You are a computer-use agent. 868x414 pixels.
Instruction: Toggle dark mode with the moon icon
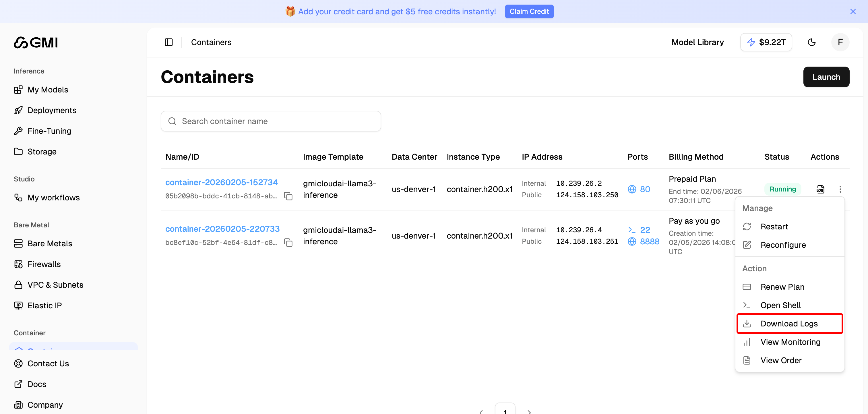click(812, 42)
